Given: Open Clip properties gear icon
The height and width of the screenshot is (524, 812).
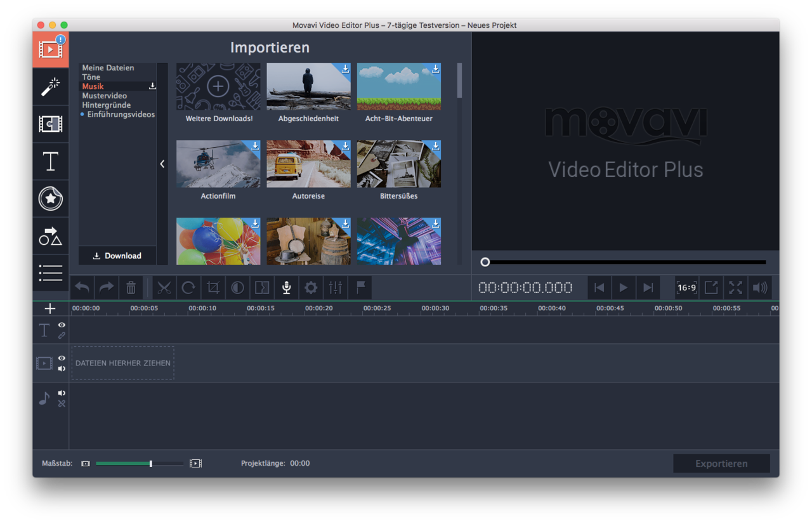Looking at the screenshot, I should (311, 288).
